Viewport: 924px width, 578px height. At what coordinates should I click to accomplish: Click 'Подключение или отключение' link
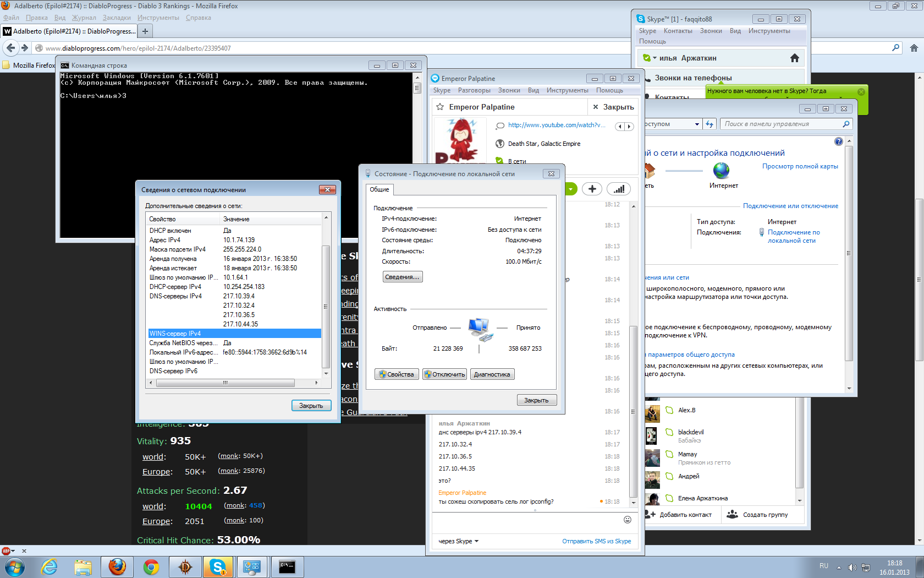coord(791,206)
